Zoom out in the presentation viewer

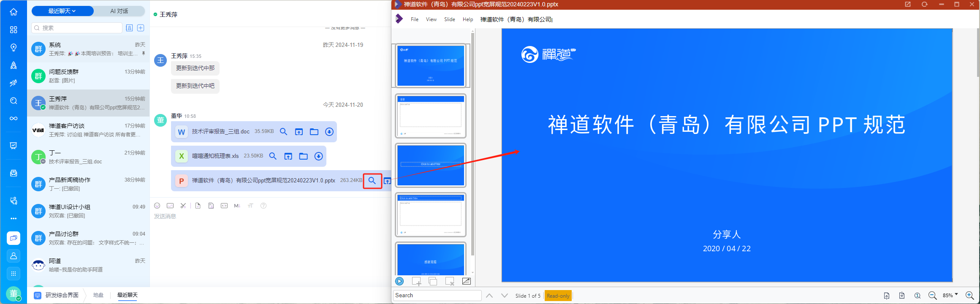click(x=932, y=296)
